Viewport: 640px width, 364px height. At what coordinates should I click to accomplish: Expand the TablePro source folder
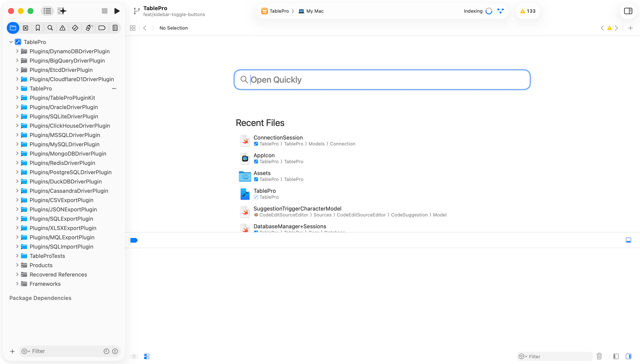pyautogui.click(x=17, y=88)
